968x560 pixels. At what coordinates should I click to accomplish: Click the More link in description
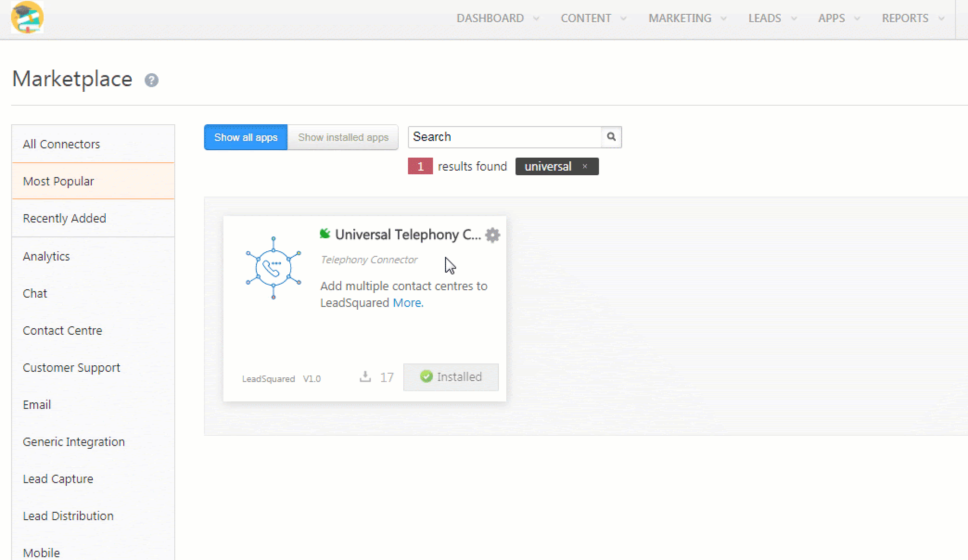pyautogui.click(x=408, y=303)
